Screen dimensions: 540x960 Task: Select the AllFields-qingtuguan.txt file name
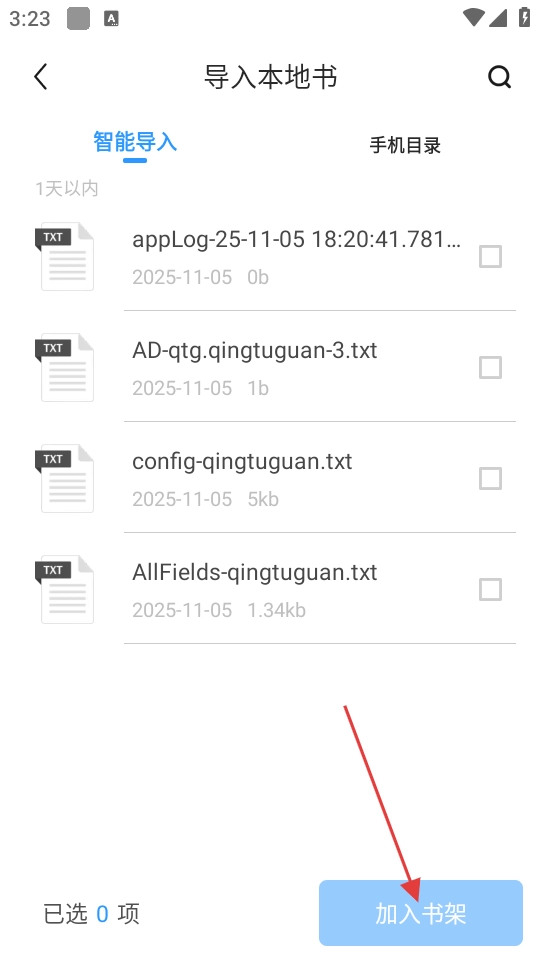coord(255,572)
